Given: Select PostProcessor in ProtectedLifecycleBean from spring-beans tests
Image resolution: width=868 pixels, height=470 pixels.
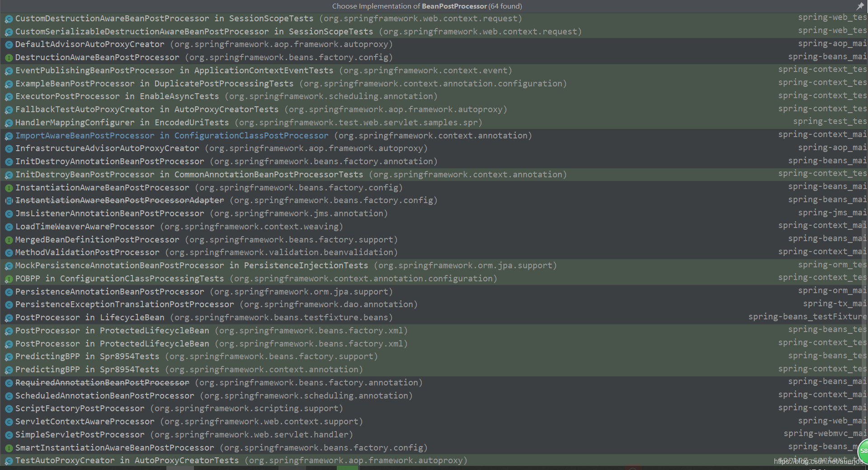Looking at the screenshot, I should (434, 331).
